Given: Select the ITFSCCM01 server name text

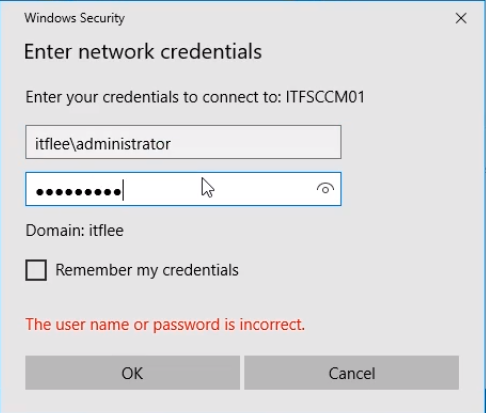Looking at the screenshot, I should click(x=325, y=97).
